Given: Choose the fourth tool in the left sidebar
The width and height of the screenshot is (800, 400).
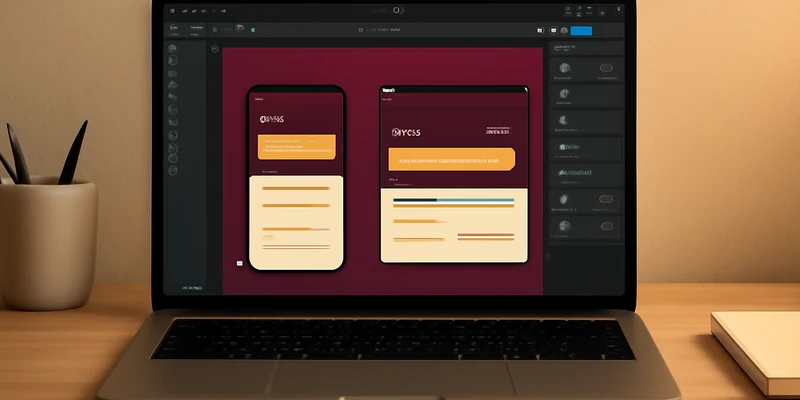Looking at the screenshot, I should 173,85.
